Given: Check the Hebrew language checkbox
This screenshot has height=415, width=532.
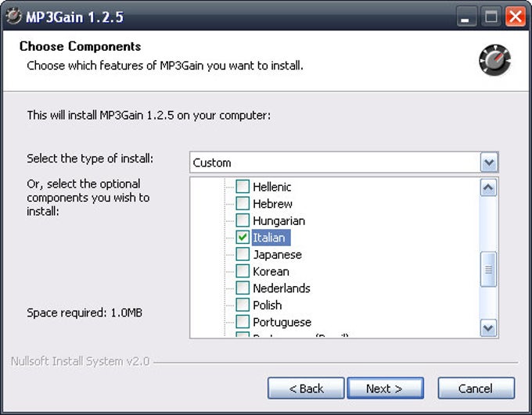Looking at the screenshot, I should tap(243, 203).
